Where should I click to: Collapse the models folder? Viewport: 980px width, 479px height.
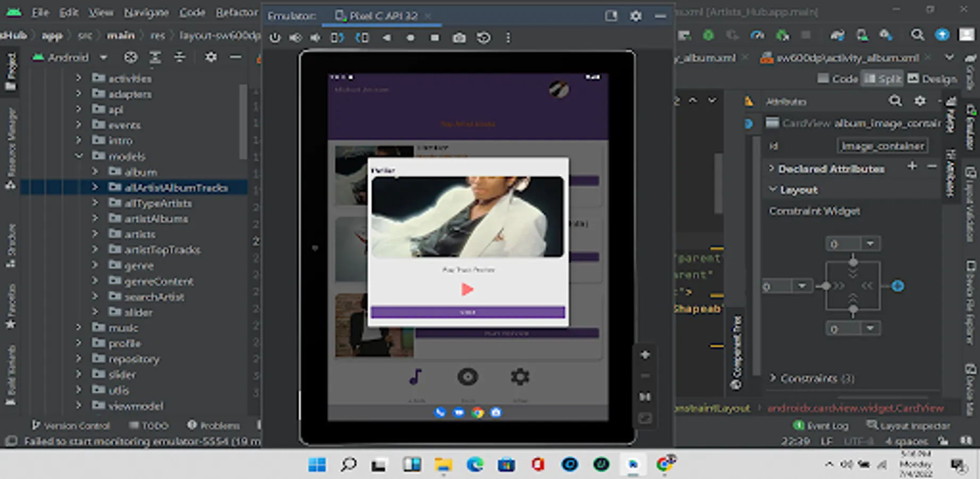79,156
